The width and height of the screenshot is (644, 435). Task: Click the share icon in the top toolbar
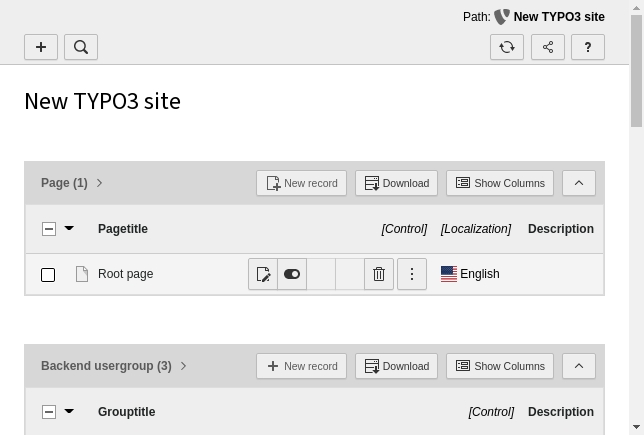coord(548,47)
